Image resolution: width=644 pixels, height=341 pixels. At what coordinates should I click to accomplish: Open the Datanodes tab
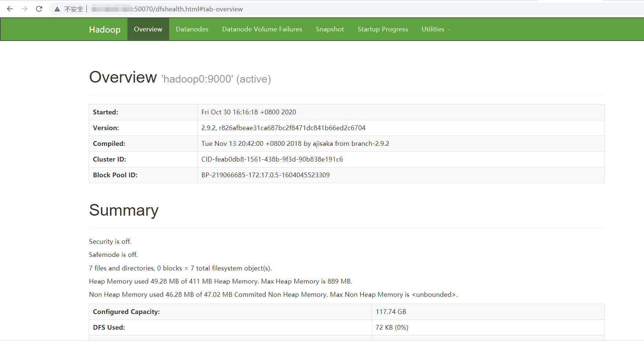192,29
